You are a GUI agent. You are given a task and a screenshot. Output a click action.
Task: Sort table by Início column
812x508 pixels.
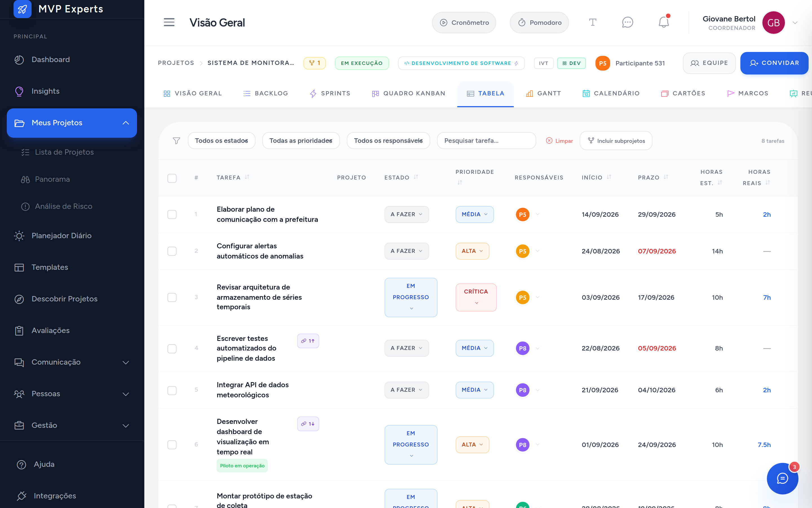click(x=609, y=177)
